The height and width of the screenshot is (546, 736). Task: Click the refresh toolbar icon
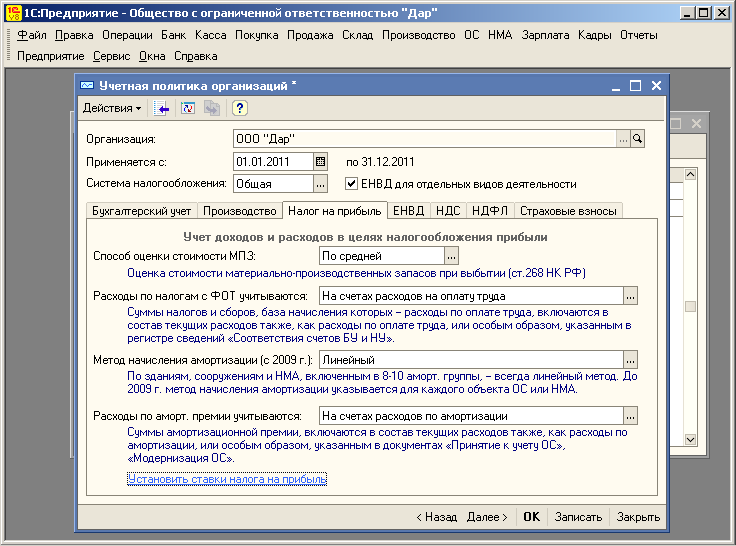pyautogui.click(x=188, y=108)
